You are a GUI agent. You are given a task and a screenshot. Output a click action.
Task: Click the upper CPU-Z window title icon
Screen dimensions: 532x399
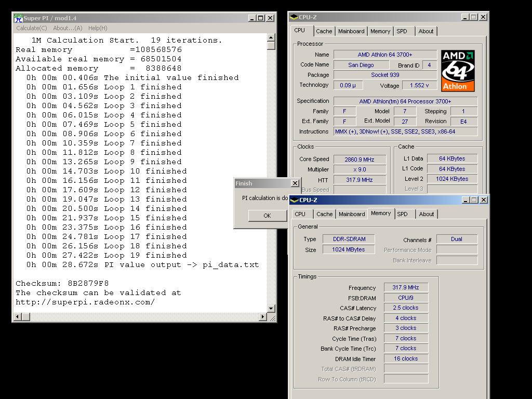tap(294, 17)
